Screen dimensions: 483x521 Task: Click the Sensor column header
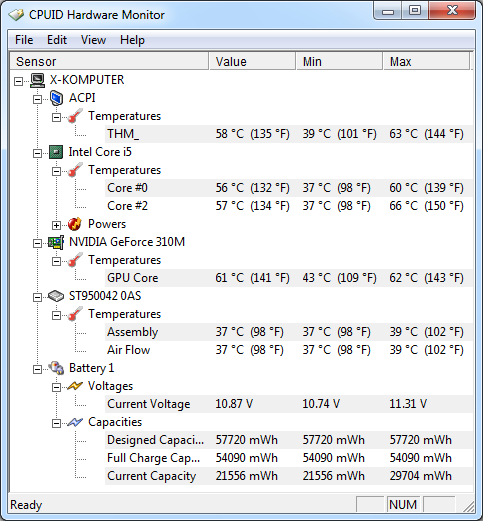[x=109, y=61]
